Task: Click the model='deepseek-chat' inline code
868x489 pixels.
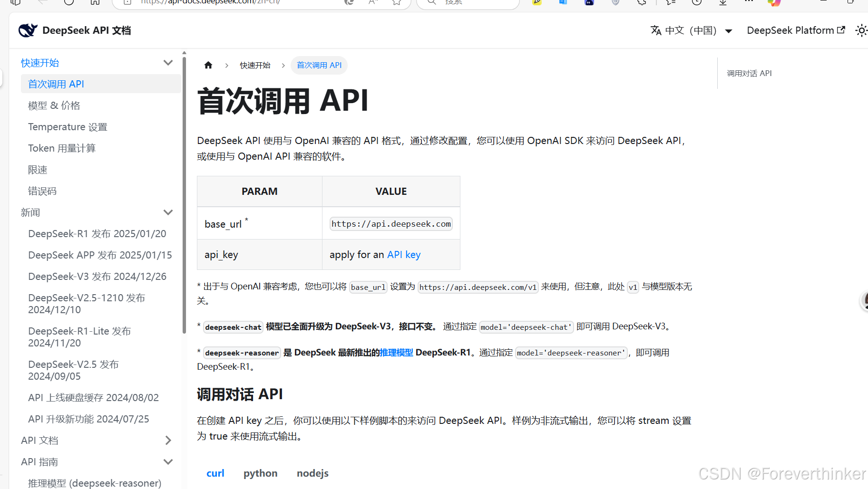Action: point(526,327)
